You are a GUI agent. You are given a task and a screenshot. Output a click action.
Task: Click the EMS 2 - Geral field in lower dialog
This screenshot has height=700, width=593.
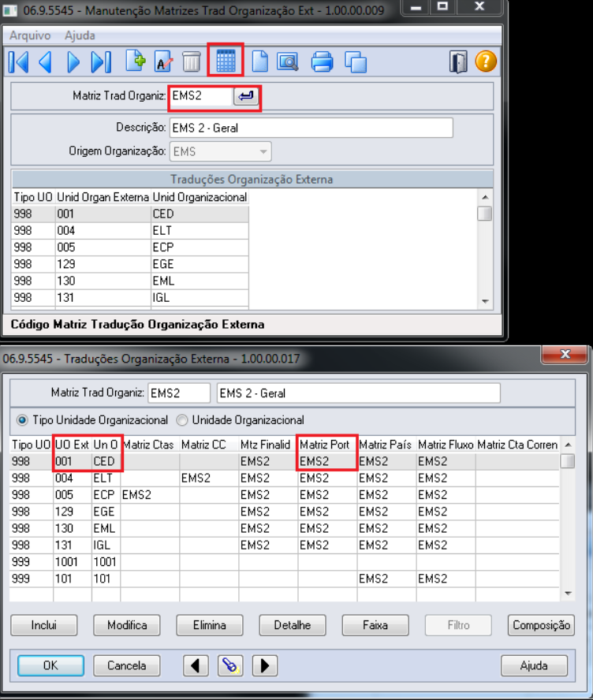tap(358, 393)
